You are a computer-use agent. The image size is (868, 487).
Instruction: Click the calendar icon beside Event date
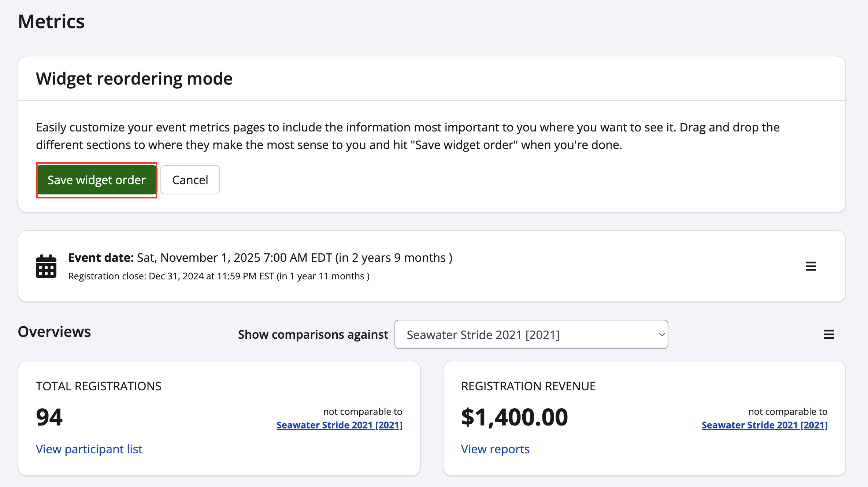[x=46, y=266]
